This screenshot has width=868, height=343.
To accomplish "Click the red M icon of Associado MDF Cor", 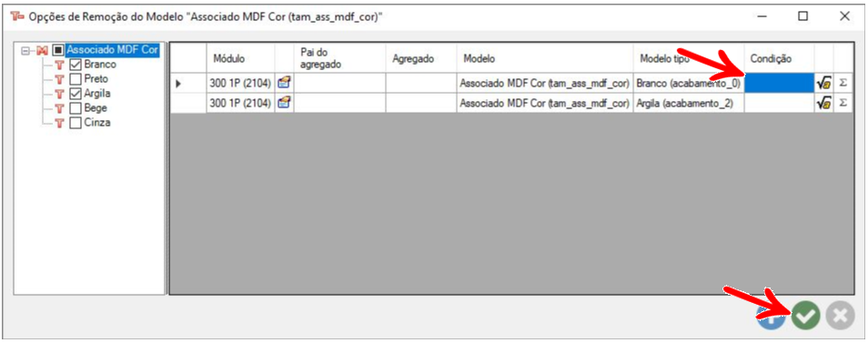I will point(42,50).
